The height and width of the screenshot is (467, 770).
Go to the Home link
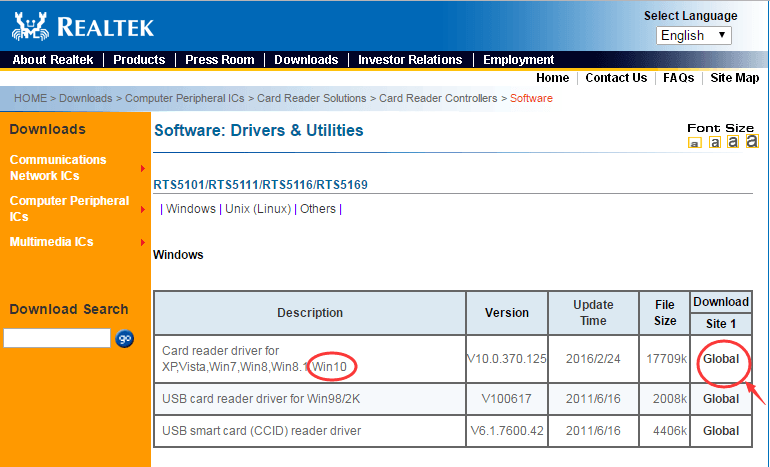552,78
